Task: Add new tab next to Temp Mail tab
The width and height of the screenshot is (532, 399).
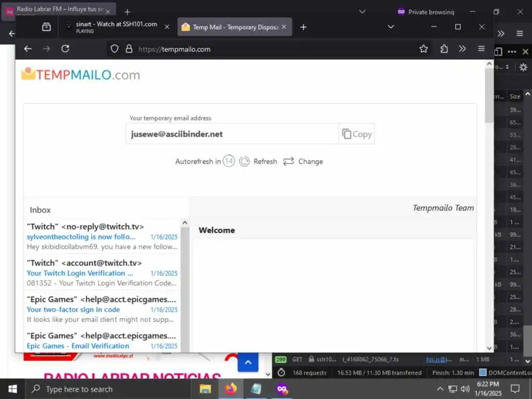Action: click(303, 27)
